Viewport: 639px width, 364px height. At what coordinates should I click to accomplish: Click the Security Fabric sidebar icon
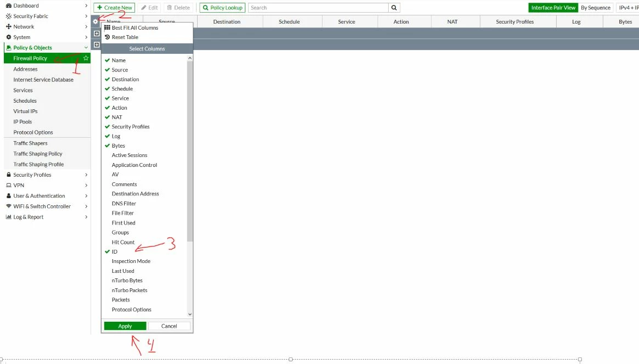[9, 16]
